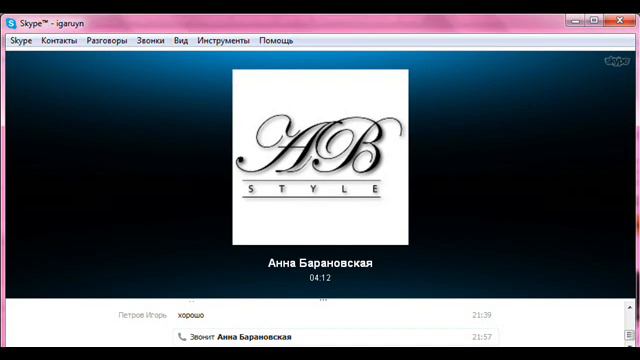640x360 pixels.
Task: Click the Skype logo icon in title bar
Action: click(x=11, y=24)
